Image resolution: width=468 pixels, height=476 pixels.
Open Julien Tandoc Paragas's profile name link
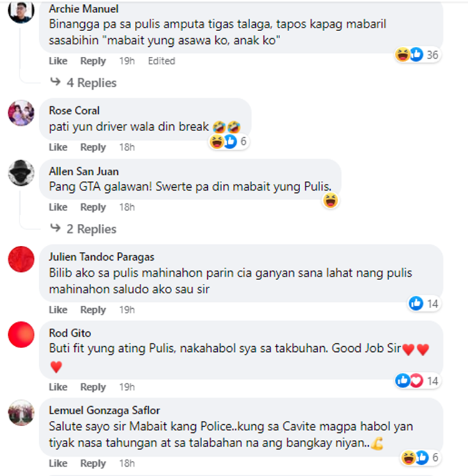102,257
